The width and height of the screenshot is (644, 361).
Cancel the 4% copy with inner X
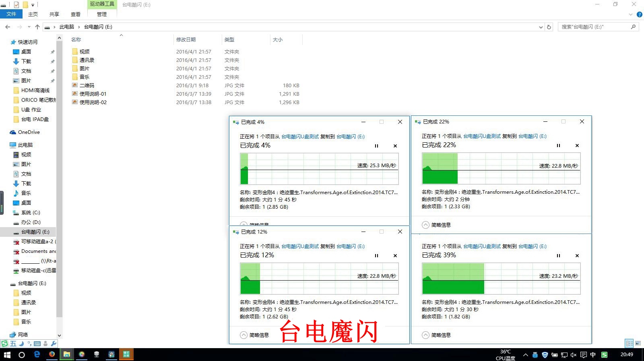click(x=395, y=146)
